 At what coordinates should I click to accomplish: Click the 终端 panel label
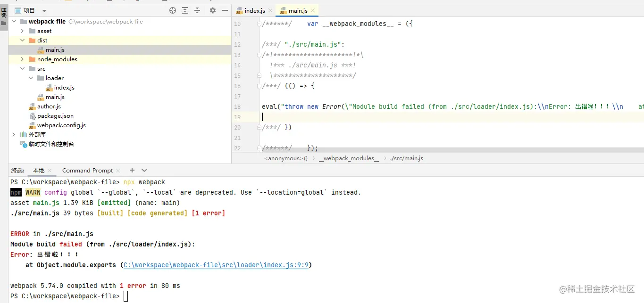click(x=17, y=171)
